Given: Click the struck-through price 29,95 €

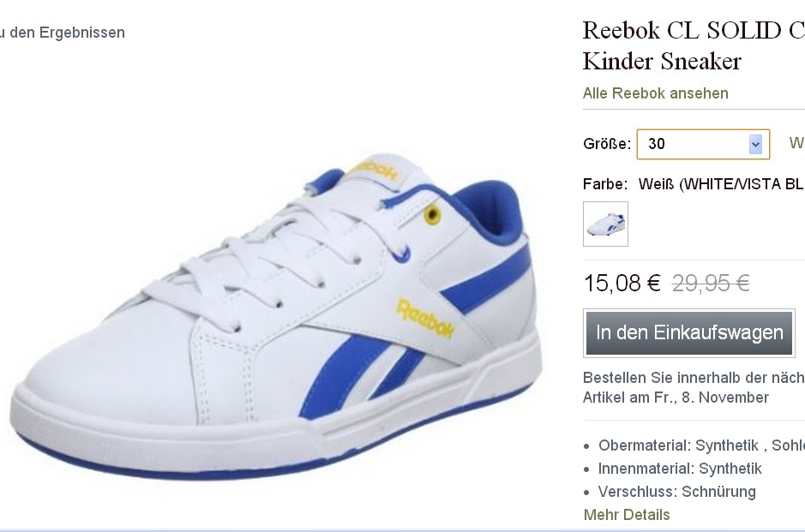Looking at the screenshot, I should tap(711, 284).
